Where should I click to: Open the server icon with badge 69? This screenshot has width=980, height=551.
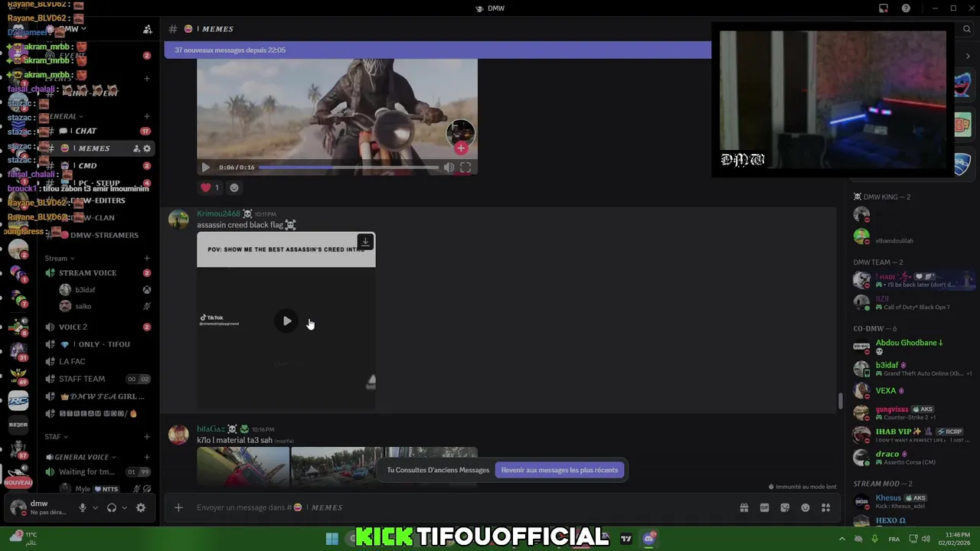18,375
